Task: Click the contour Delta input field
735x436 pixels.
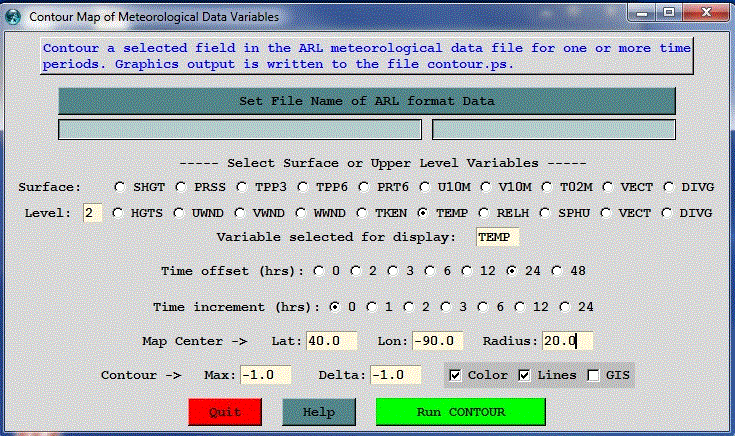Action: coord(396,375)
